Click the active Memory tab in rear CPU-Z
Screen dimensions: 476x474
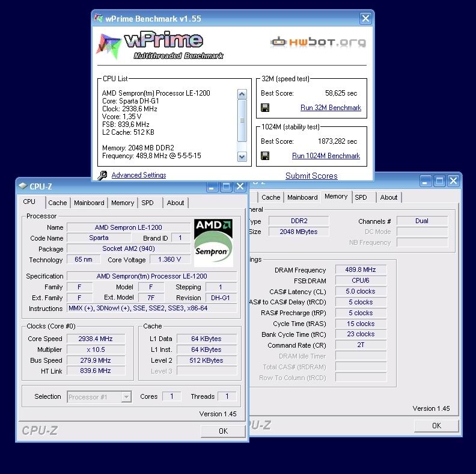pyautogui.click(x=336, y=196)
